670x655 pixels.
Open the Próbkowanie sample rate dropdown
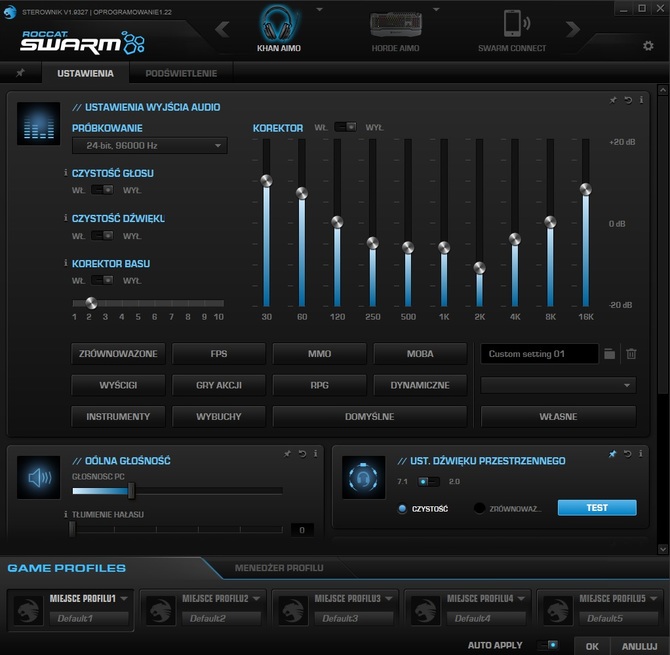(150, 146)
